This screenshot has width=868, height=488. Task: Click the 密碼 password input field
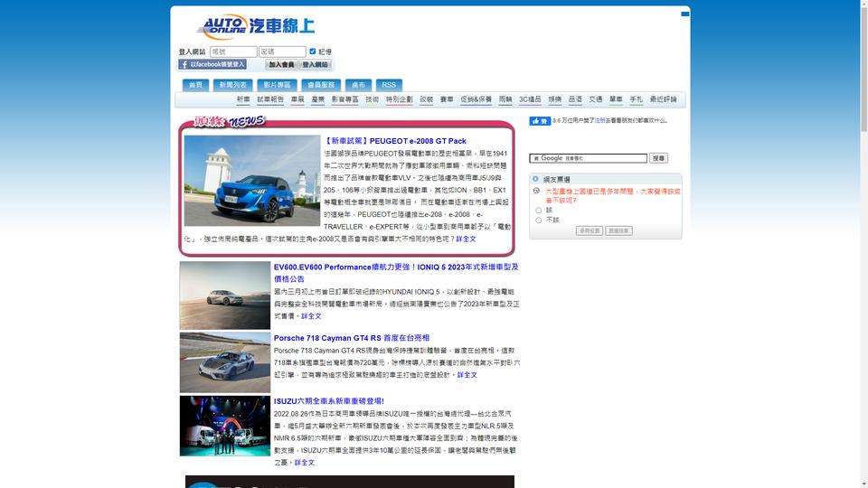(x=282, y=52)
